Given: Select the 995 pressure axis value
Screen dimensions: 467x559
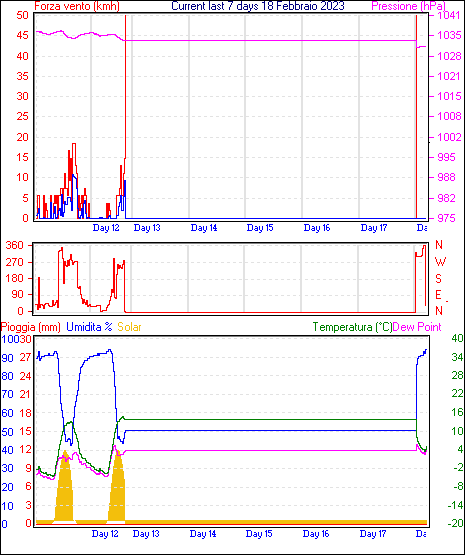Looking at the screenshot, I should point(446,157).
